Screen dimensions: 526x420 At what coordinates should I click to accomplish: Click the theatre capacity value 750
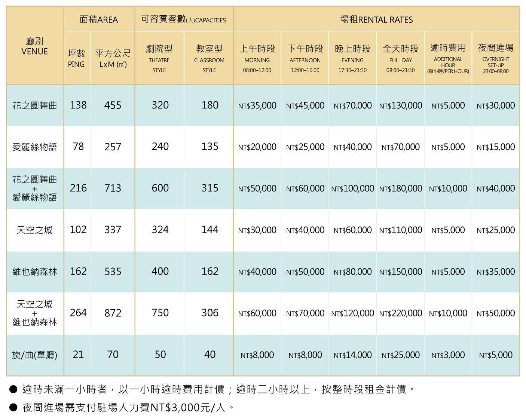coord(160,313)
